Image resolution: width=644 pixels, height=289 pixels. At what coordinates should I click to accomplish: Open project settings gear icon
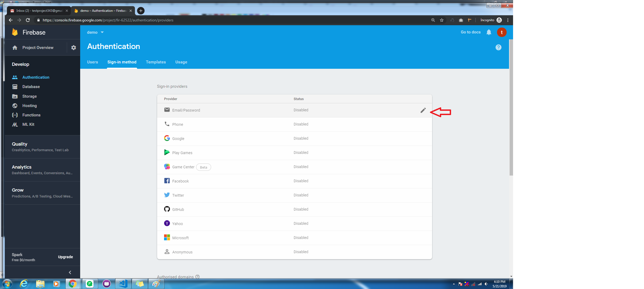(x=73, y=48)
